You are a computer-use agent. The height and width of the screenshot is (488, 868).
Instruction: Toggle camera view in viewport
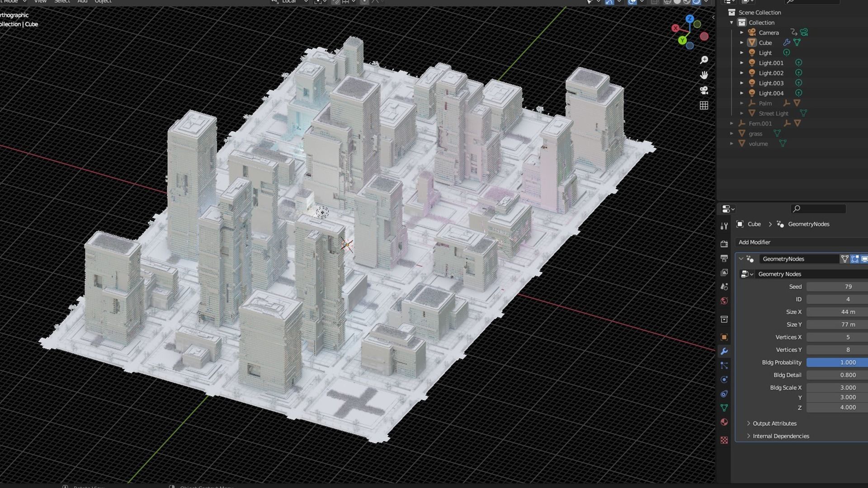tap(704, 90)
